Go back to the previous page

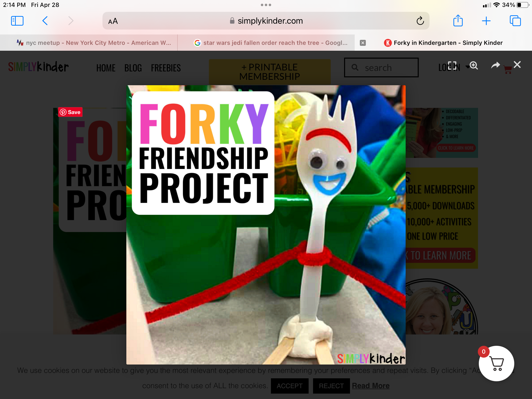tap(45, 21)
